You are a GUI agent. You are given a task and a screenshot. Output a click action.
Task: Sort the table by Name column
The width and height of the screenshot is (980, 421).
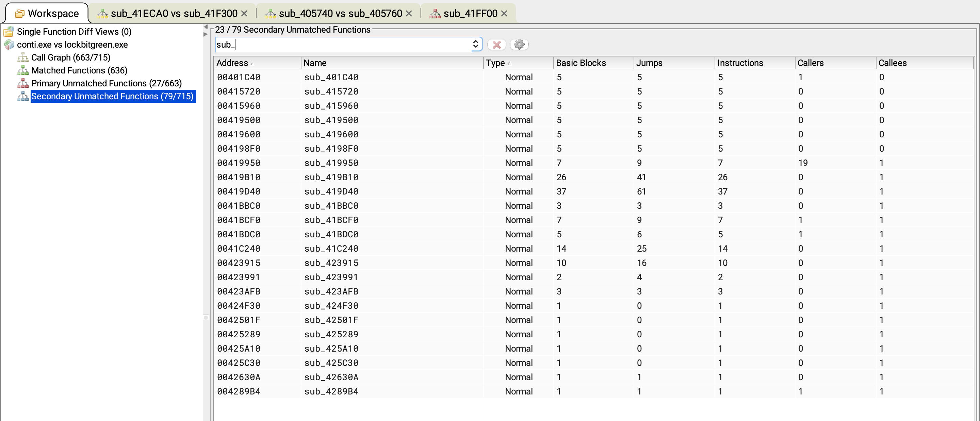point(392,63)
